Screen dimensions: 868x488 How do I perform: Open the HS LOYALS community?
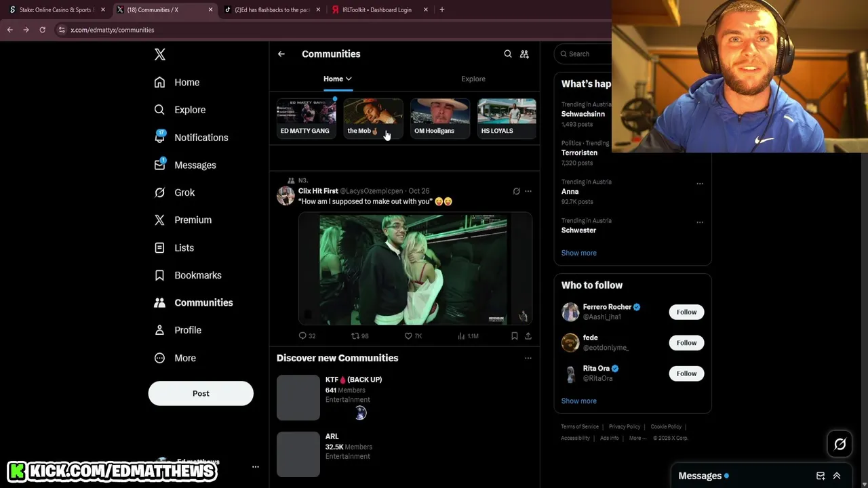tap(507, 118)
